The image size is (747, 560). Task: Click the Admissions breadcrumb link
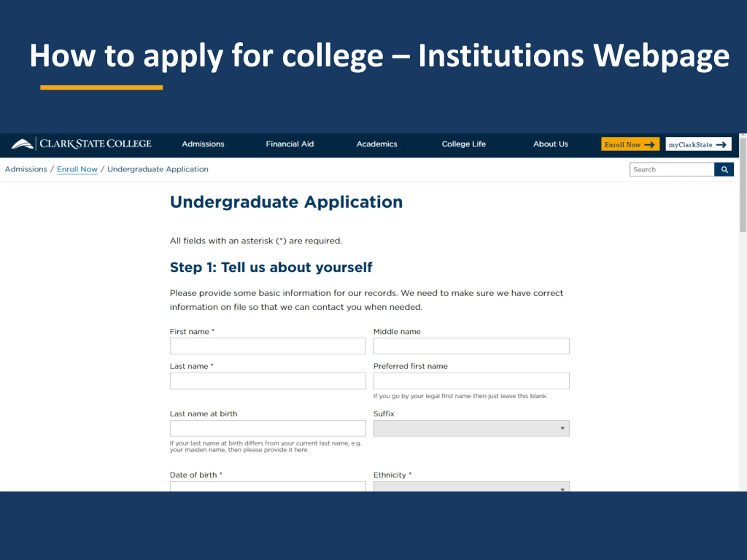26,169
